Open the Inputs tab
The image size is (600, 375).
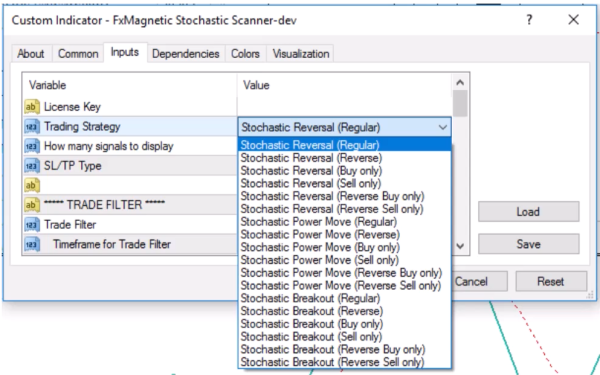pyautogui.click(x=125, y=52)
